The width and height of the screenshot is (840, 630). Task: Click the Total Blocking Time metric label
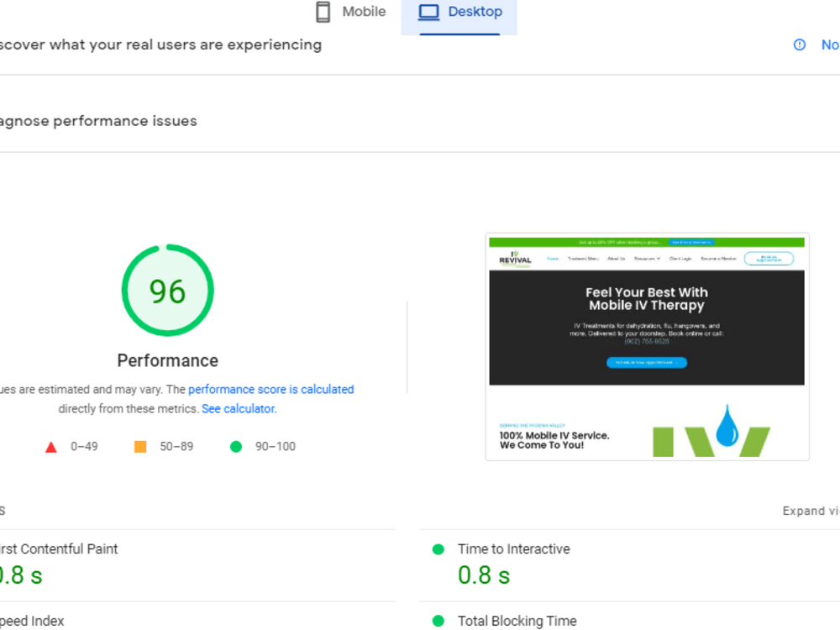tap(517, 621)
